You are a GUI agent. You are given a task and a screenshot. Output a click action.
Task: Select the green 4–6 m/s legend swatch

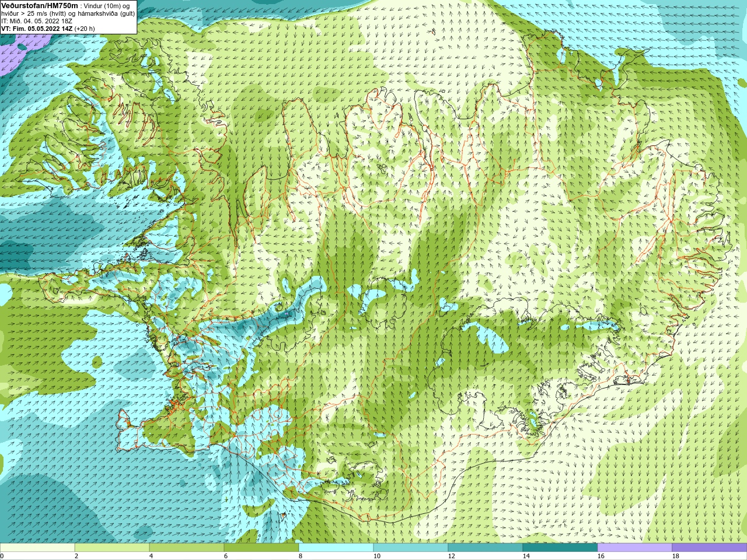tap(187, 548)
